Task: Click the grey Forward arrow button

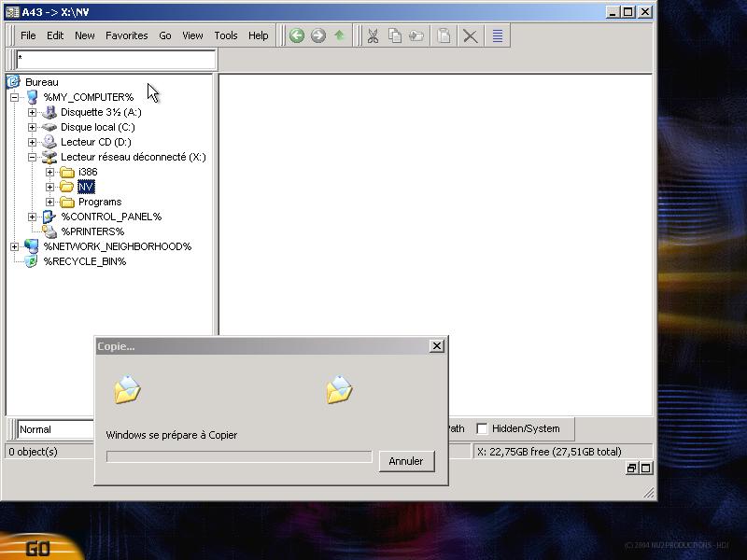Action: click(318, 35)
